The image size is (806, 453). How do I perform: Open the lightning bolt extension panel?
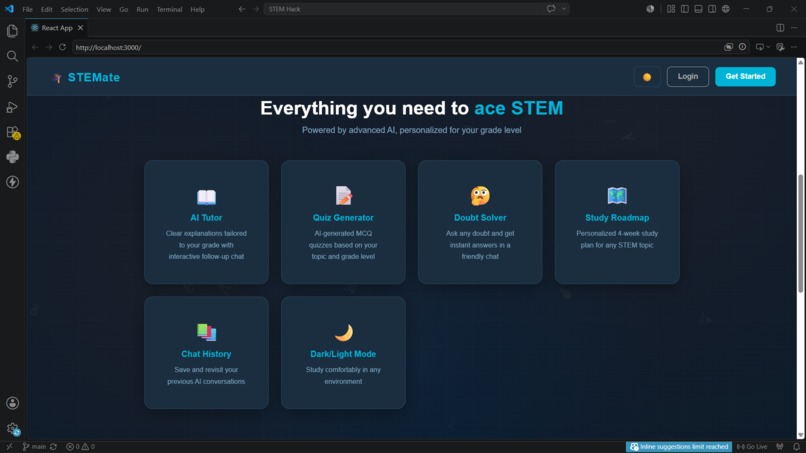coord(12,182)
